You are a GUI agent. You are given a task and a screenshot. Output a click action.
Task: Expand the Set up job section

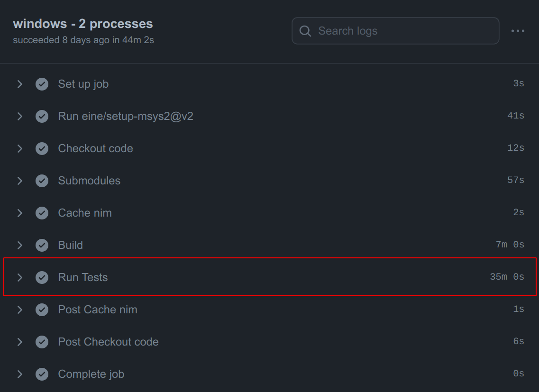point(19,84)
